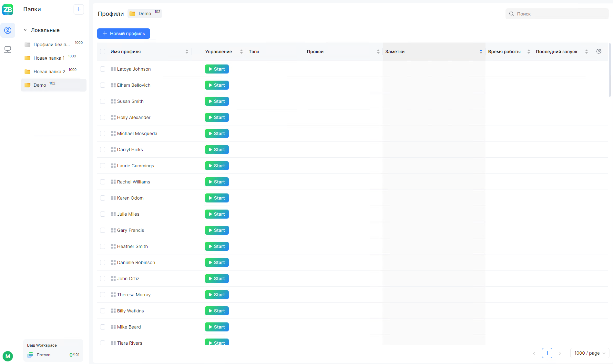The height and width of the screenshot is (364, 613).
Task: Click the user avatar M icon
Action: 8,356
